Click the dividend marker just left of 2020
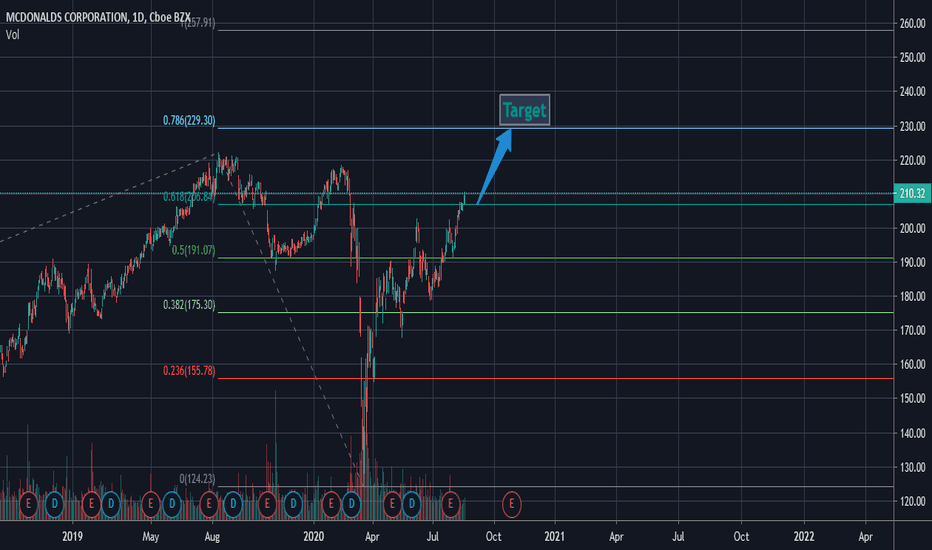The width and height of the screenshot is (932, 550). tap(292, 505)
